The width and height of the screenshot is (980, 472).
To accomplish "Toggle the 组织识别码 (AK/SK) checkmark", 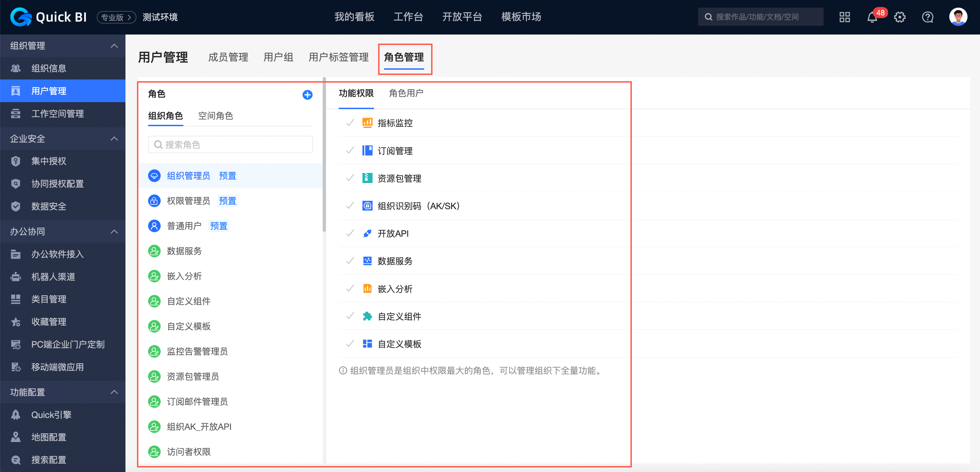I will [350, 206].
